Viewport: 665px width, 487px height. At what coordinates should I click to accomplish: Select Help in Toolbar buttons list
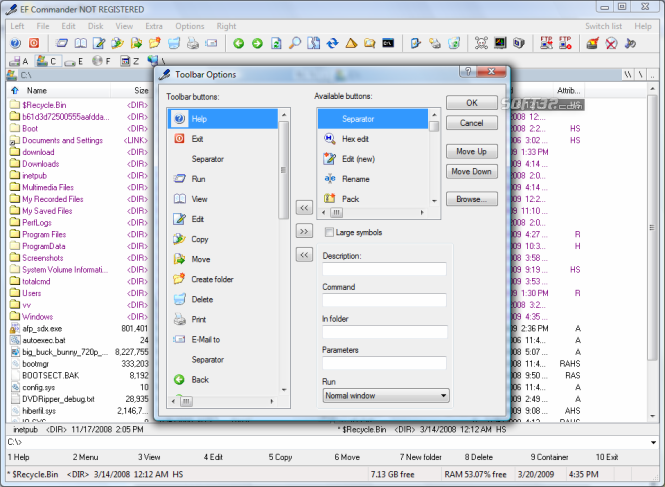click(x=223, y=119)
